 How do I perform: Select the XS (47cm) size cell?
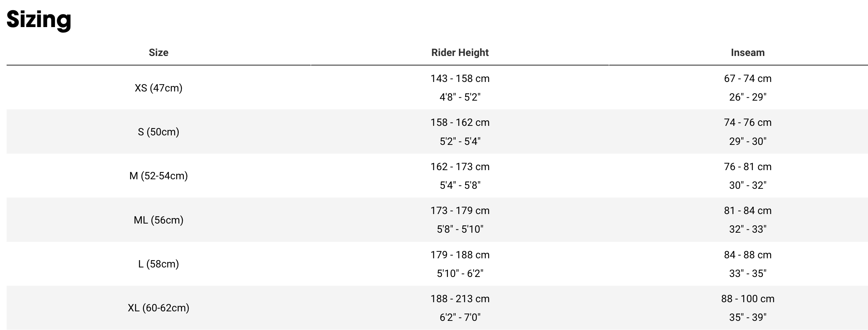(158, 88)
